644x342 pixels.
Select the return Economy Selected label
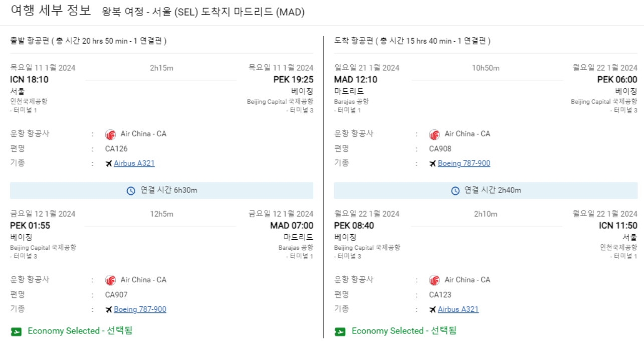[x=404, y=331]
